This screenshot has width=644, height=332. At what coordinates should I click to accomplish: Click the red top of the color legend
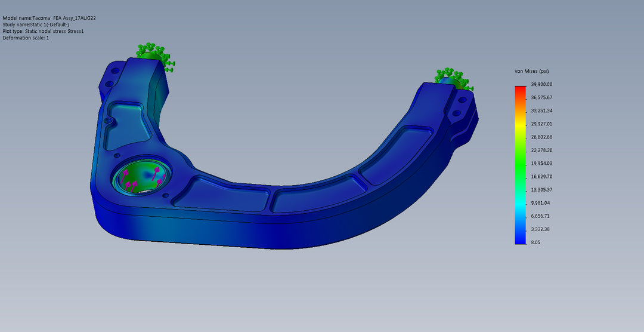click(x=520, y=88)
